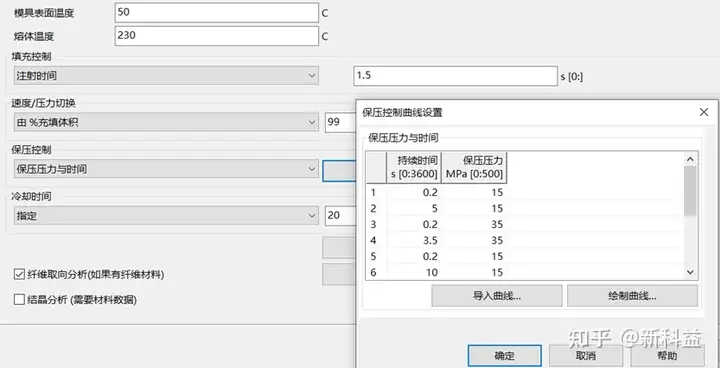Click the 取消 button
This screenshot has width=720, height=368.
[586, 356]
